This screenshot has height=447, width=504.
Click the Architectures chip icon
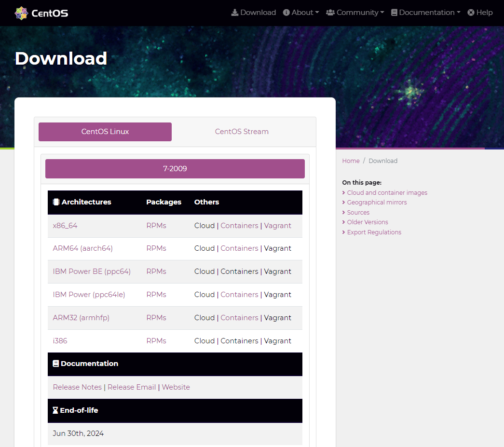coord(56,202)
